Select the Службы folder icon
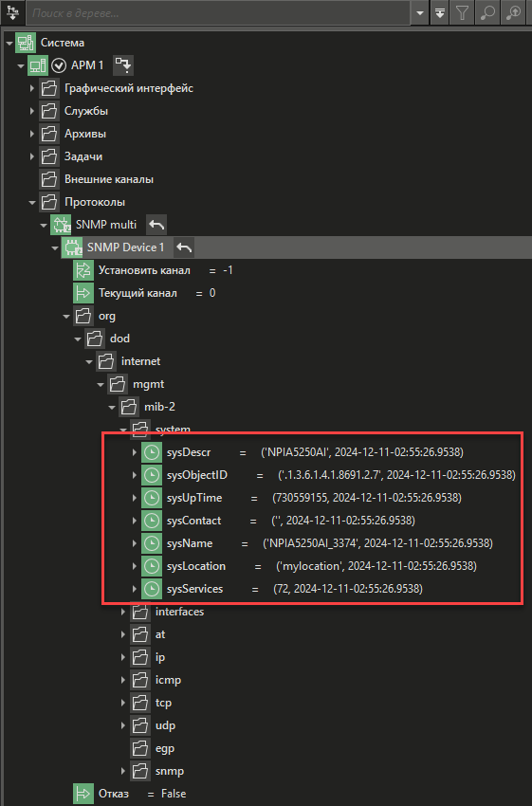Screen dimensions: 532x806 (x=48, y=111)
